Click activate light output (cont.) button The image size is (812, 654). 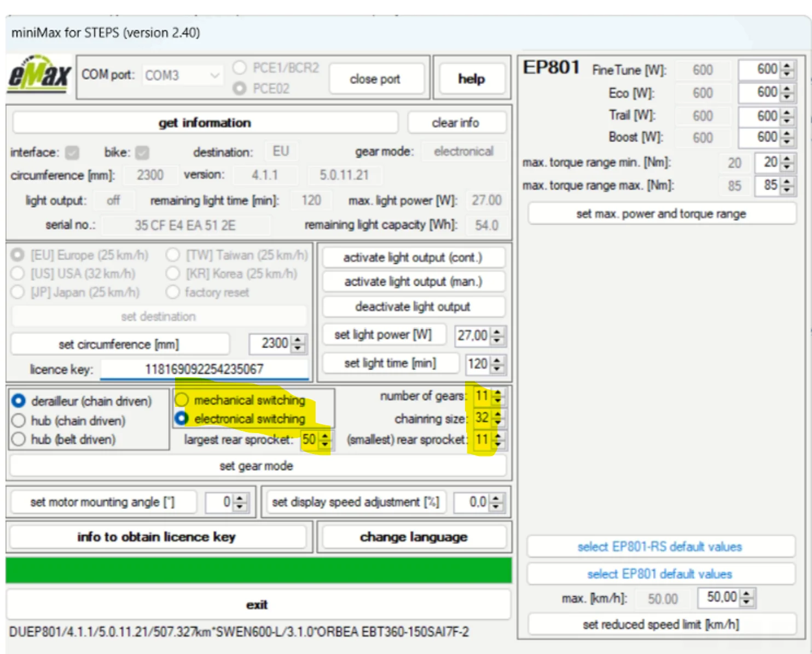(413, 258)
